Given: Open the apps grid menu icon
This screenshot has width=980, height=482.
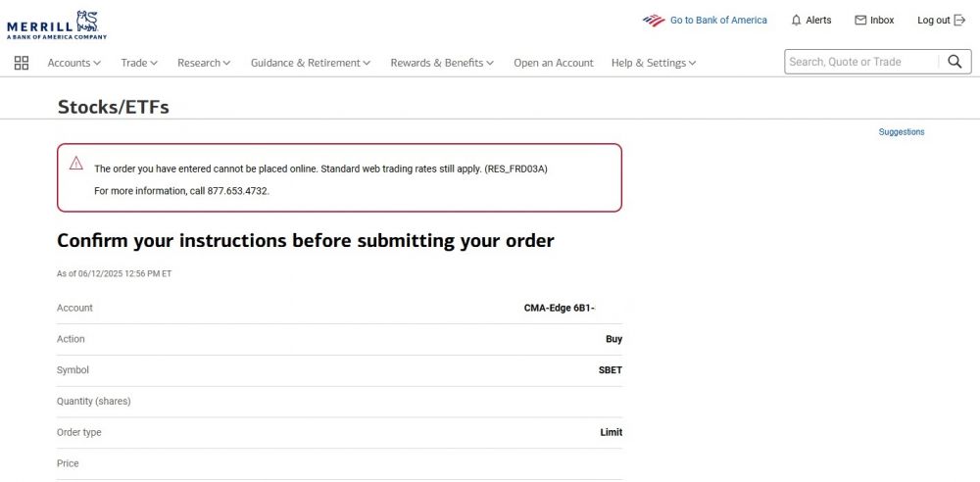Looking at the screenshot, I should point(22,63).
